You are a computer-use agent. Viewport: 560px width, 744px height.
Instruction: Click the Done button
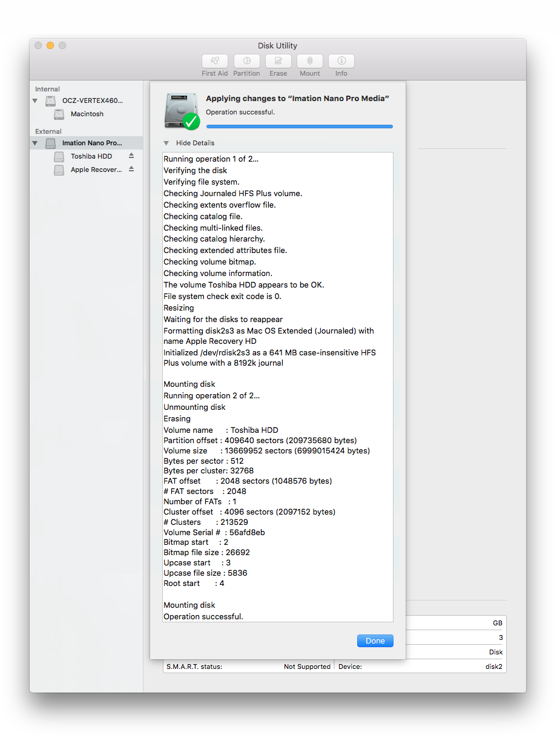(x=375, y=641)
